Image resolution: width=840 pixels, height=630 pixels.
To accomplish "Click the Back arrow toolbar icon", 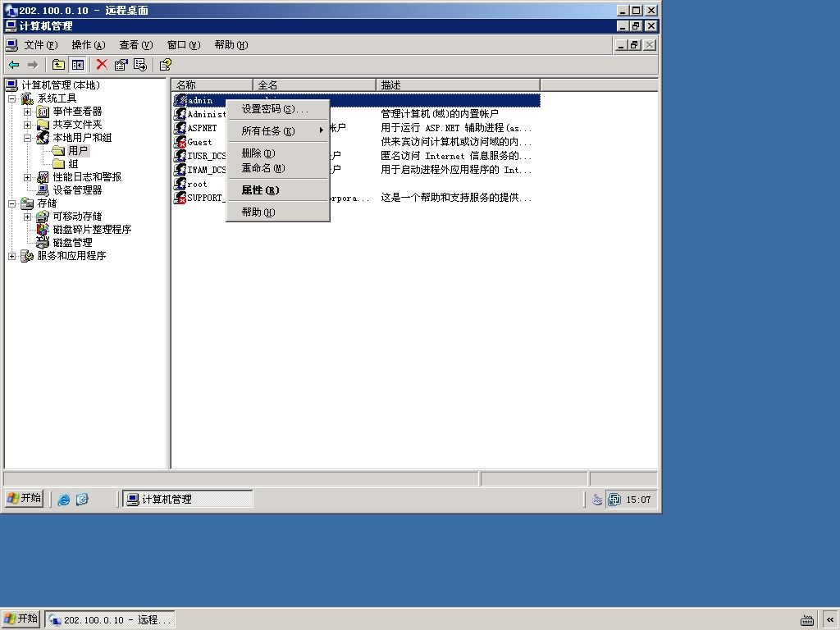I will (x=15, y=65).
